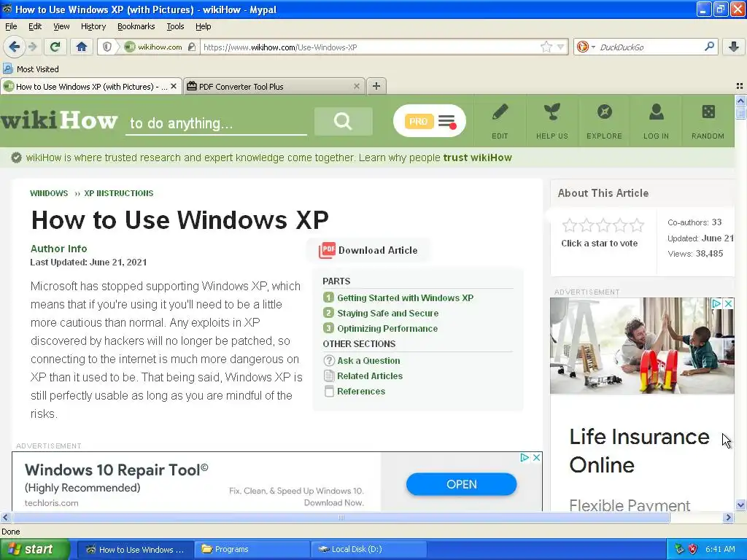The width and height of the screenshot is (747, 560).
Task: Click the wikiHow logo
Action: point(59,120)
